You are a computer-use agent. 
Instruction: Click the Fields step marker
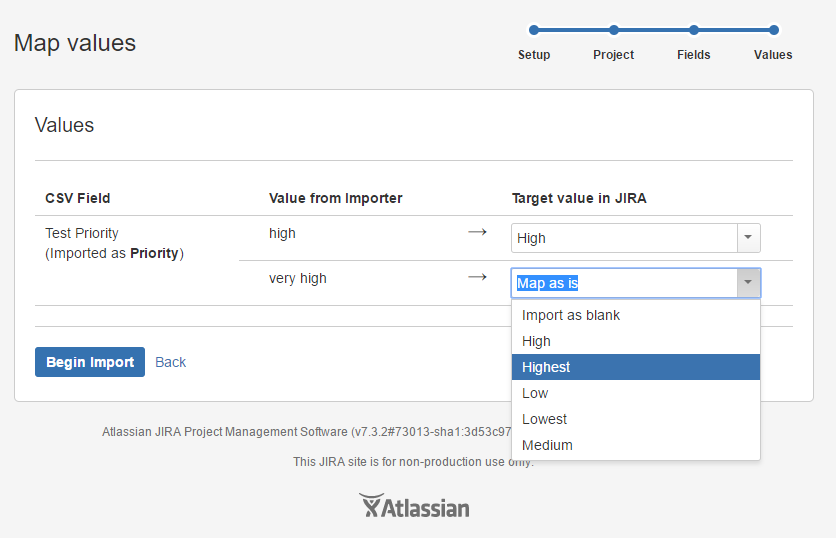click(694, 30)
